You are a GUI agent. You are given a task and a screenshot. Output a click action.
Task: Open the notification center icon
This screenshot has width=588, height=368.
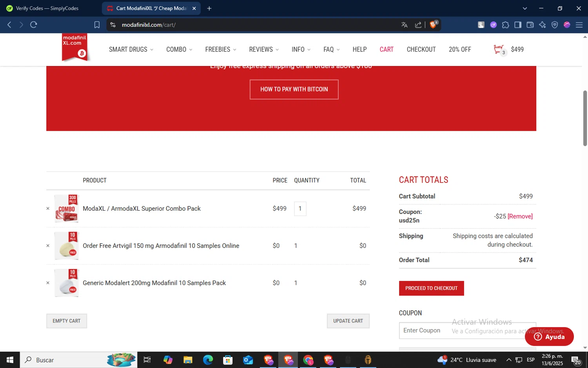(576, 360)
